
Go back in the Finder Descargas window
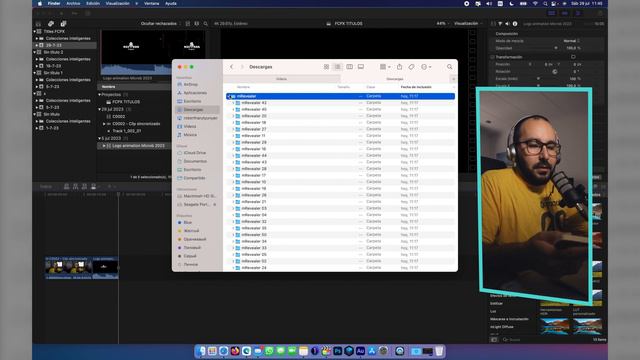(231, 67)
